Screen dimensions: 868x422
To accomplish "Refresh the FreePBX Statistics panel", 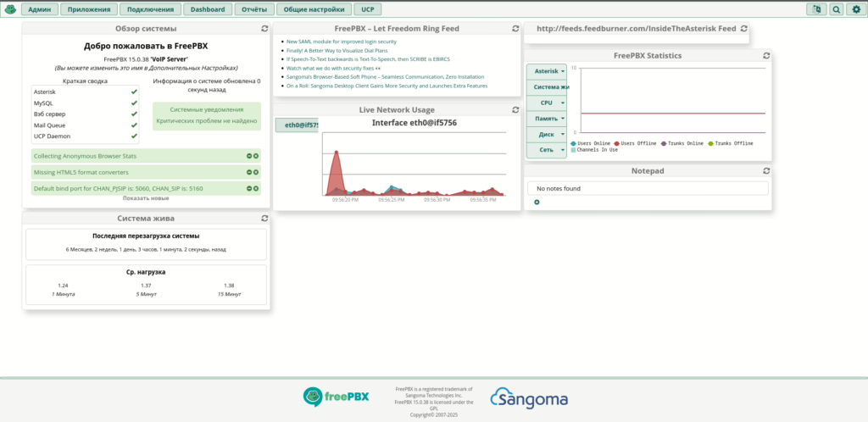I will point(766,55).
